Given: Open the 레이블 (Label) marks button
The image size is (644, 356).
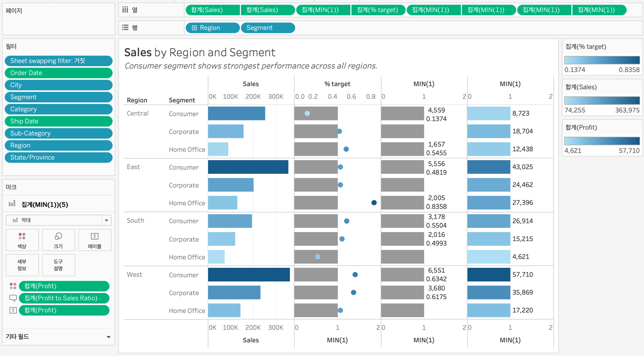Looking at the screenshot, I should pyautogui.click(x=94, y=240).
